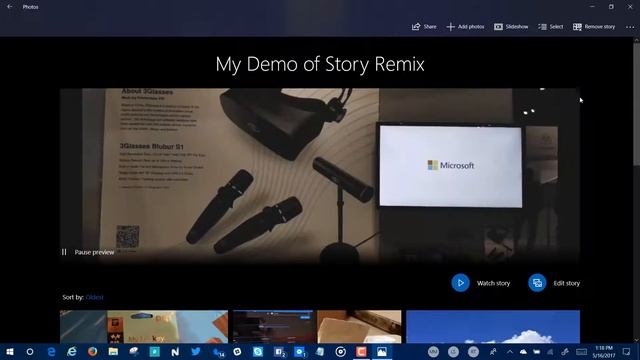Open the first colorful photo thumbnail
Screen dimensions: 640x360
pyautogui.click(x=144, y=327)
